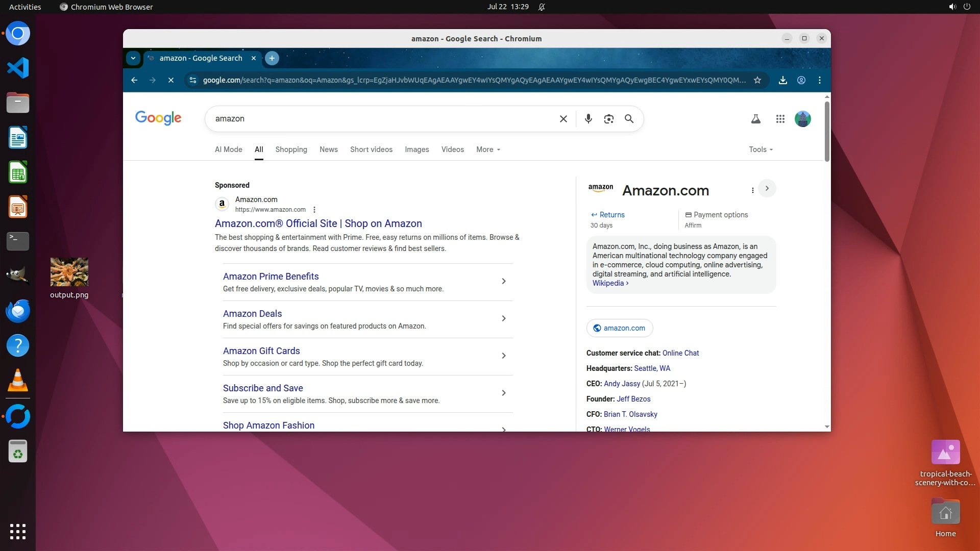The width and height of the screenshot is (980, 551).
Task: Open the Google apps grid icon
Action: [780, 119]
